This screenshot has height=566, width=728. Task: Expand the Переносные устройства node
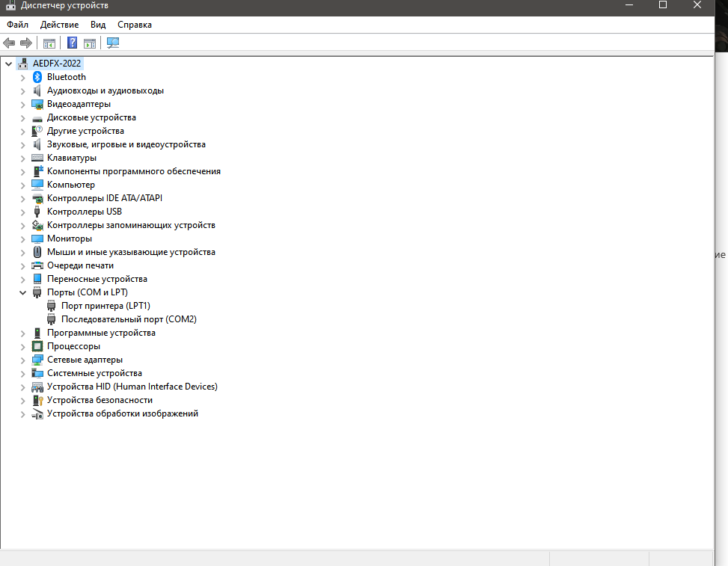point(22,280)
